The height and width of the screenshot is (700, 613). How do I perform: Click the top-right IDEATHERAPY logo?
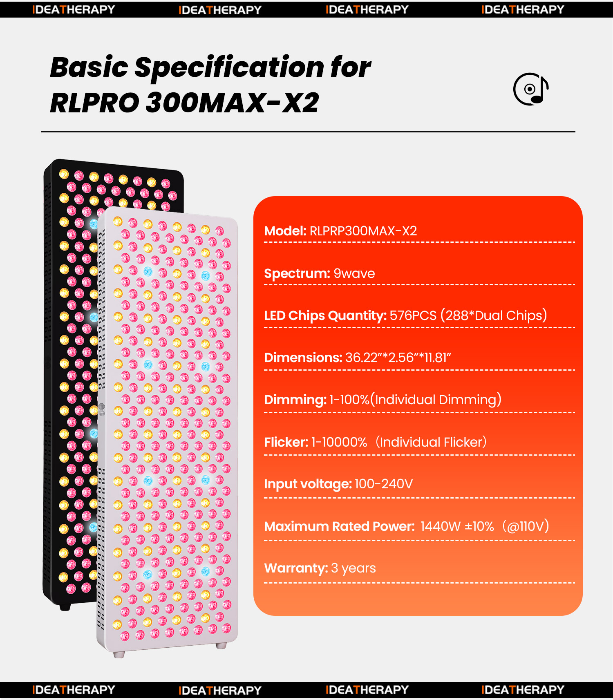tap(523, 9)
